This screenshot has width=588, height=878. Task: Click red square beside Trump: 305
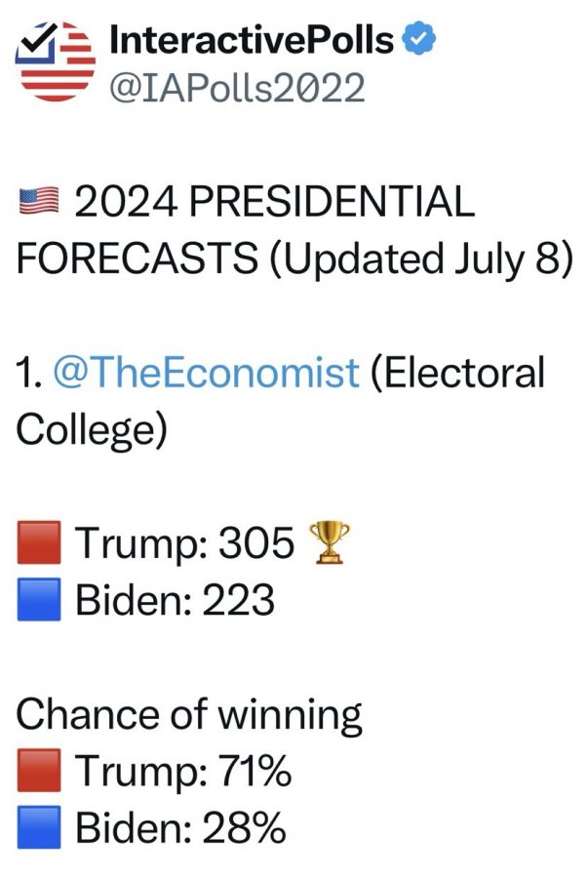(x=39, y=544)
